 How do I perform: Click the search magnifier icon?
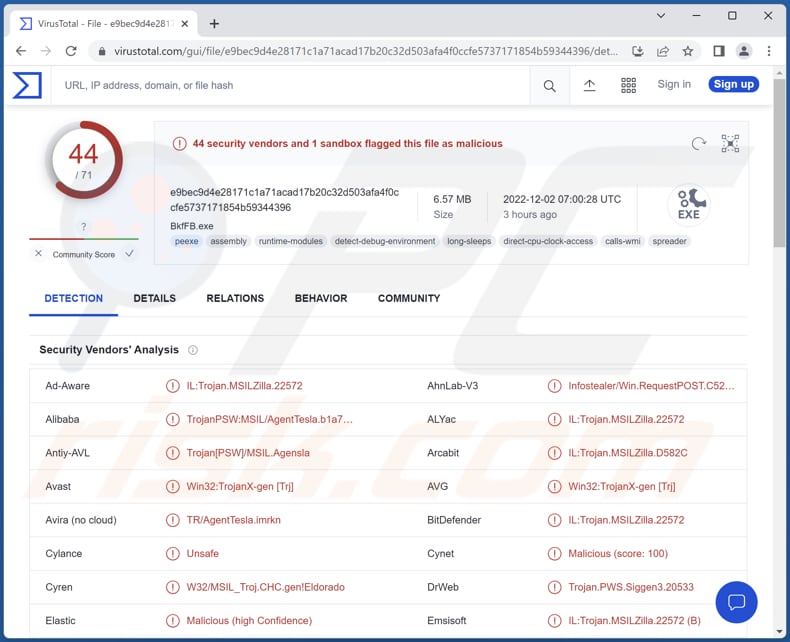coord(549,86)
